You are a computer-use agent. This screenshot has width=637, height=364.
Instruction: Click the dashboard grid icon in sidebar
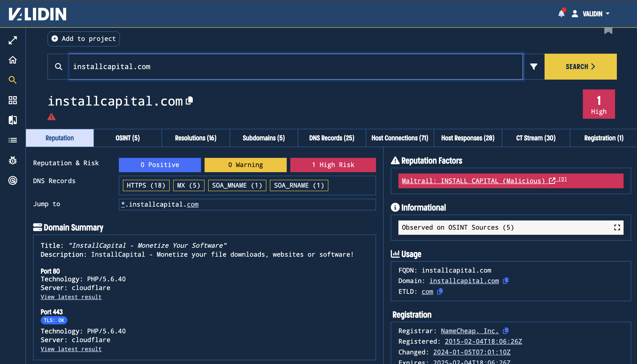click(x=12, y=100)
